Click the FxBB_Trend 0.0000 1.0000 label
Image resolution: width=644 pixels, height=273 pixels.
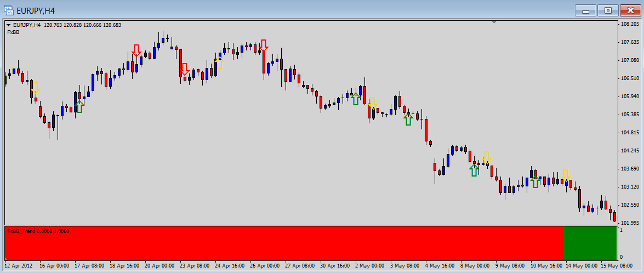(x=38, y=231)
